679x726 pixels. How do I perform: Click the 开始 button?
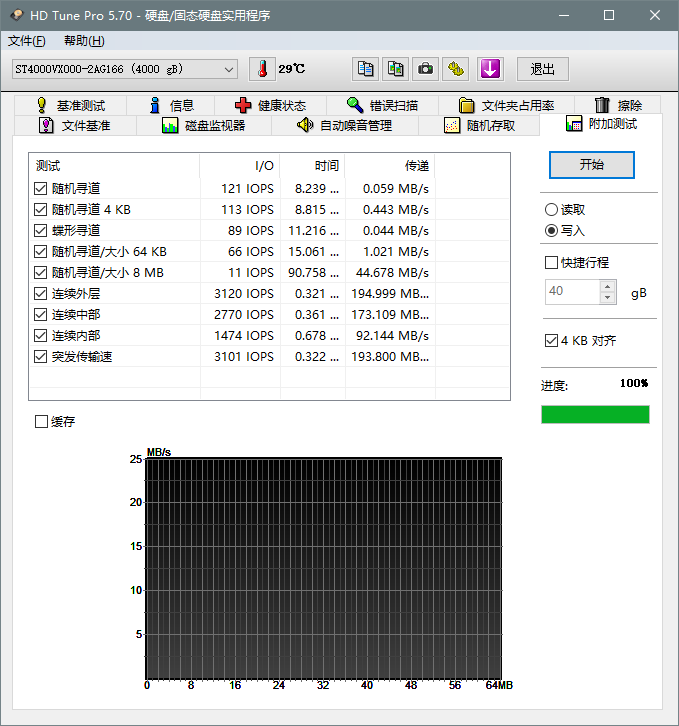click(591, 165)
